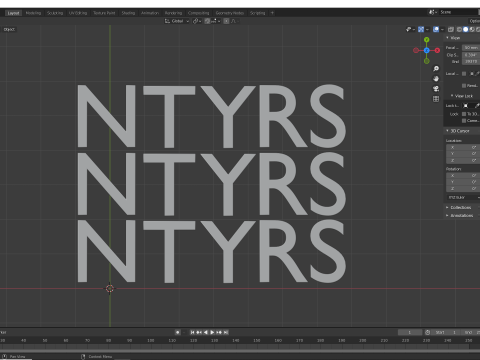Play the animation forward
Screen dimensions: 480x360
point(212,332)
